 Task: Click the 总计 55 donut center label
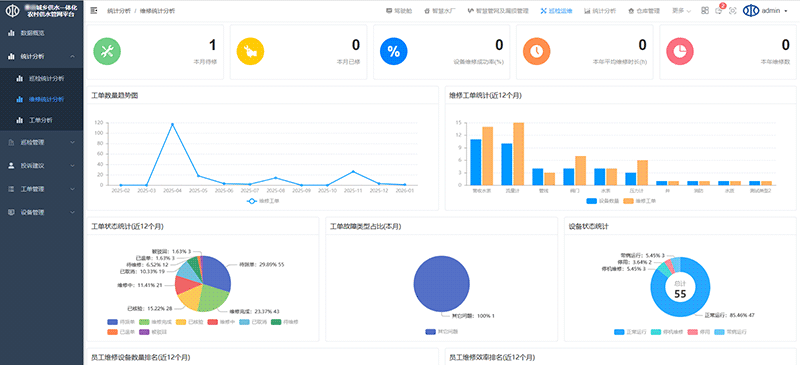click(680, 289)
